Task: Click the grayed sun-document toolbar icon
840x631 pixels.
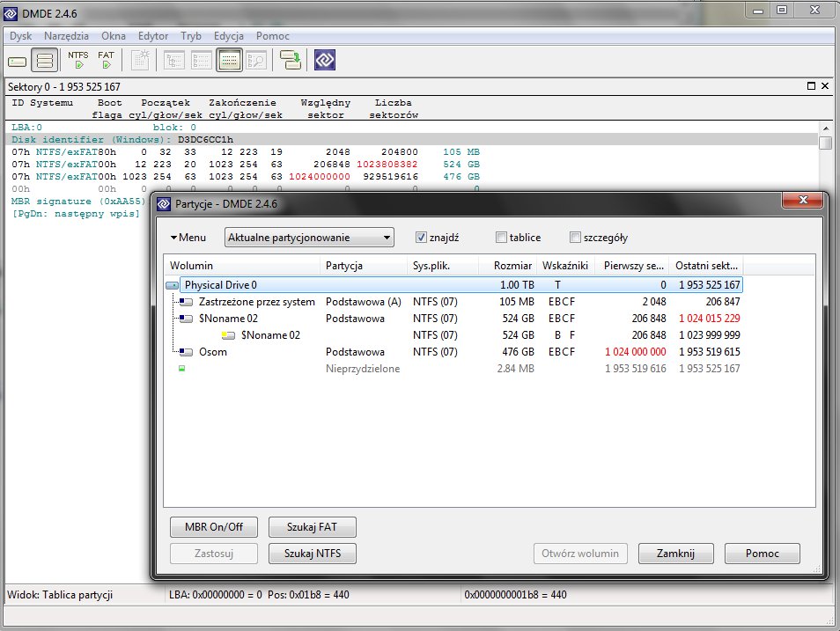Action: (140, 60)
